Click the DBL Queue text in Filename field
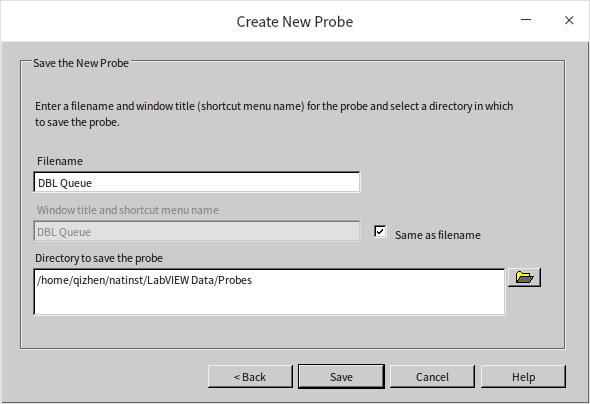The height and width of the screenshot is (404, 590). (65, 183)
